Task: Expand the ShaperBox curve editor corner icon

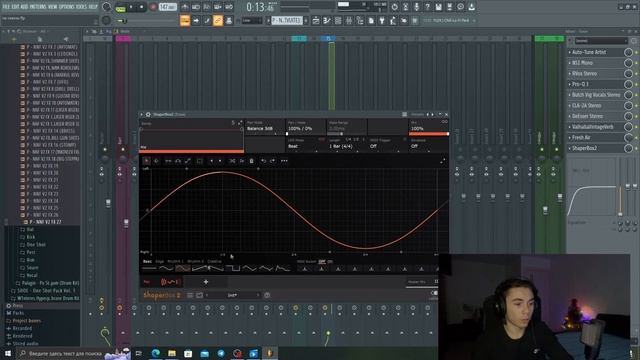Action: tap(442, 162)
